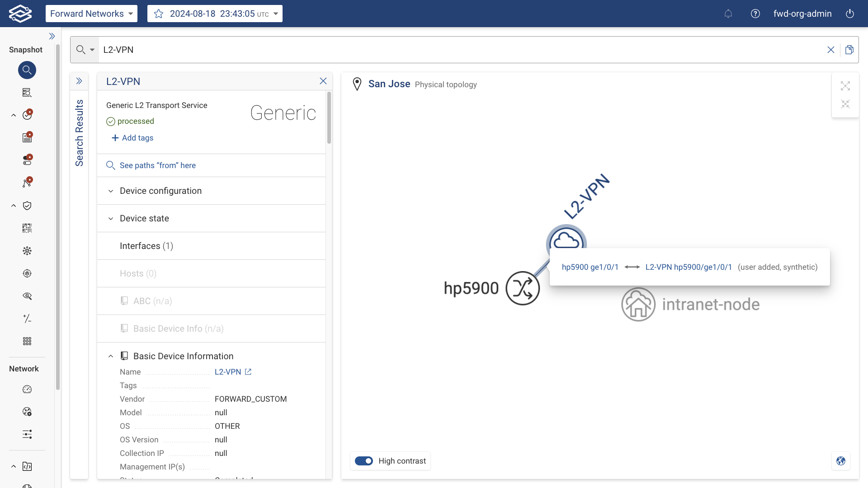868x488 pixels.
Task: Open the Forward Networks network dropdown
Action: tap(91, 14)
